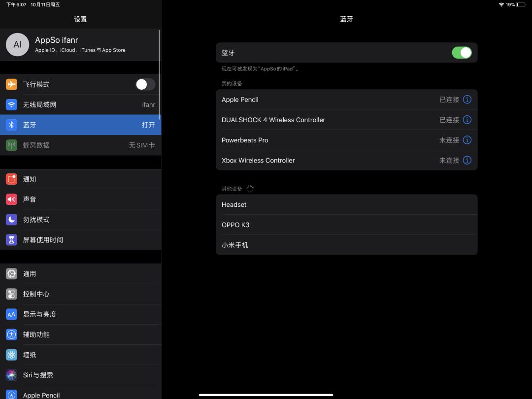Image resolution: width=532 pixels, height=399 pixels.
Task: Open 声音 sound settings
Action: tap(80, 199)
